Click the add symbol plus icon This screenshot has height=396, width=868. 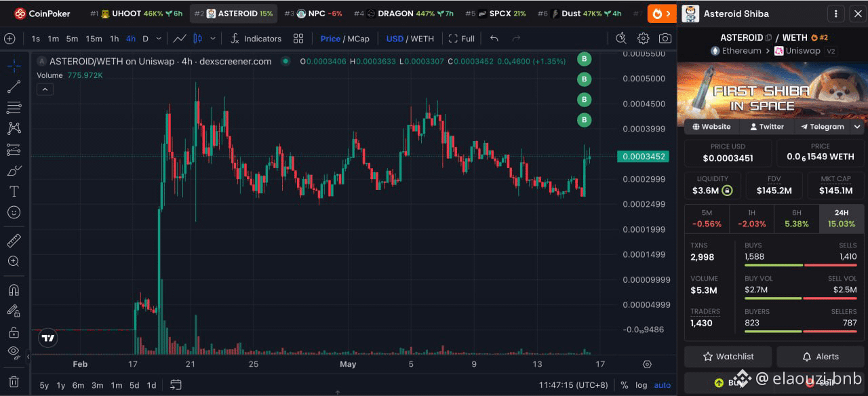click(x=9, y=39)
